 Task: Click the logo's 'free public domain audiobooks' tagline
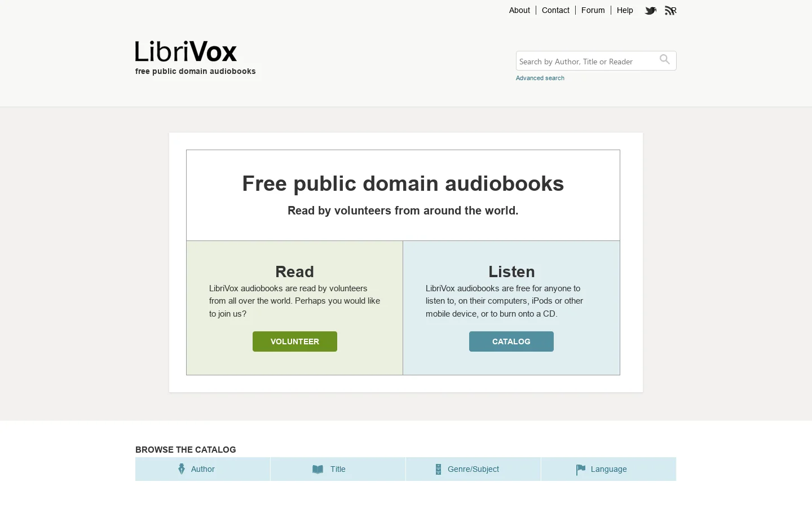coord(195,71)
